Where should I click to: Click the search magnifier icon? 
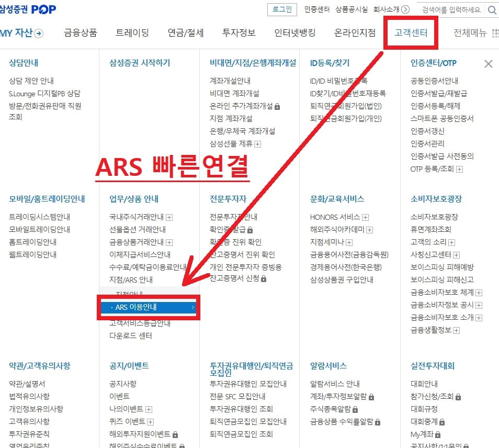click(492, 10)
